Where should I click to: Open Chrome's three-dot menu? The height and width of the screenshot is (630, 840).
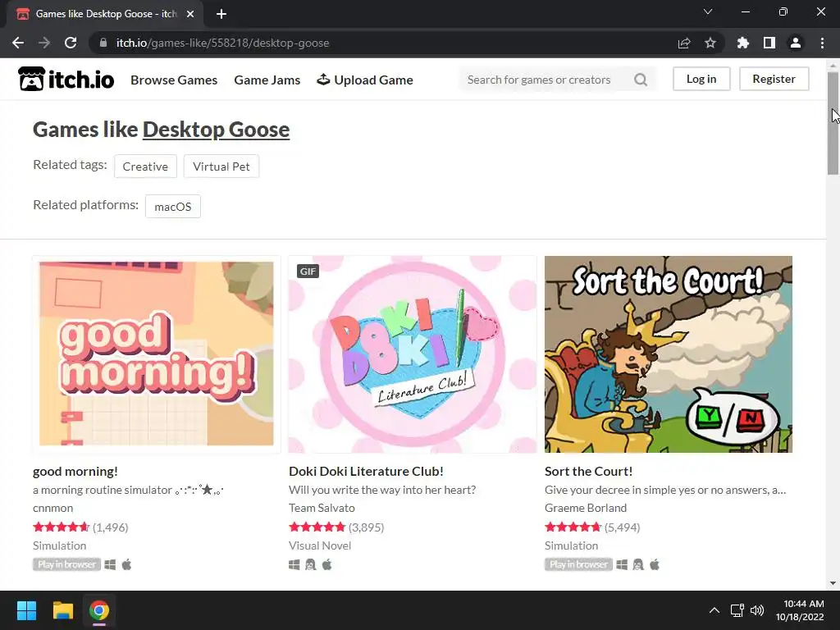tap(822, 43)
